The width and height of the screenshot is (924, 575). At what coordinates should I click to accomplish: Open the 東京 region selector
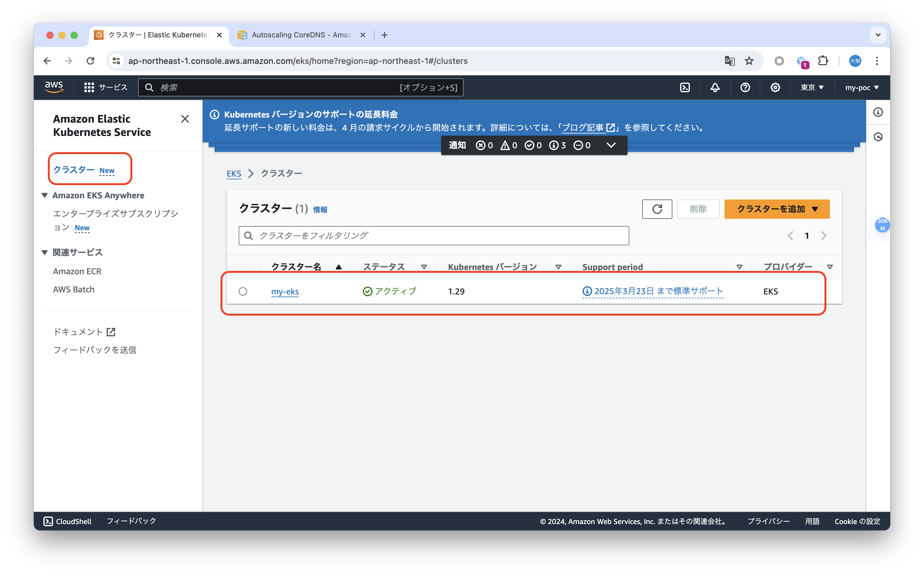point(812,87)
